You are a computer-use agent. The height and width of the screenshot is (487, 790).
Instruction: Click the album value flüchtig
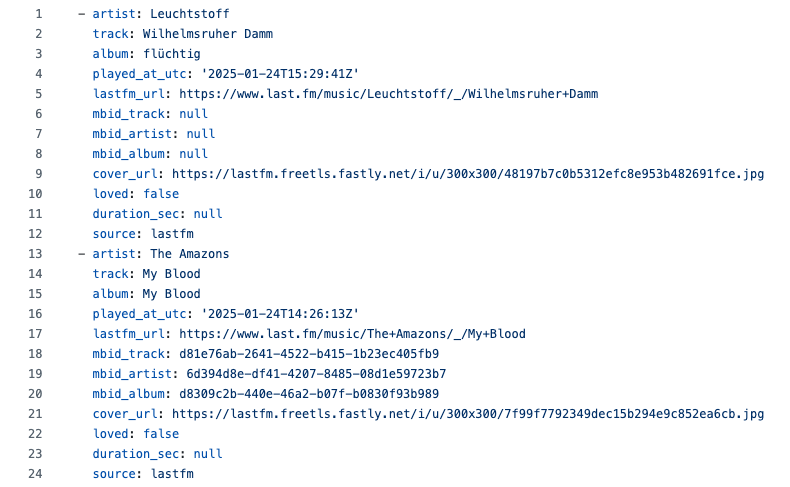coord(171,54)
